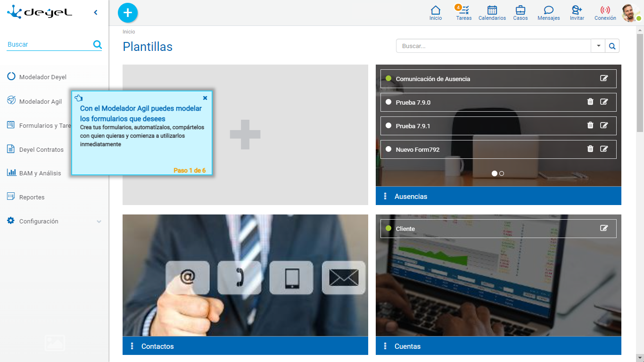Viewport: 644px width, 362px height.
Task: Collapse the left sidebar with the chevron
Action: coord(96,13)
